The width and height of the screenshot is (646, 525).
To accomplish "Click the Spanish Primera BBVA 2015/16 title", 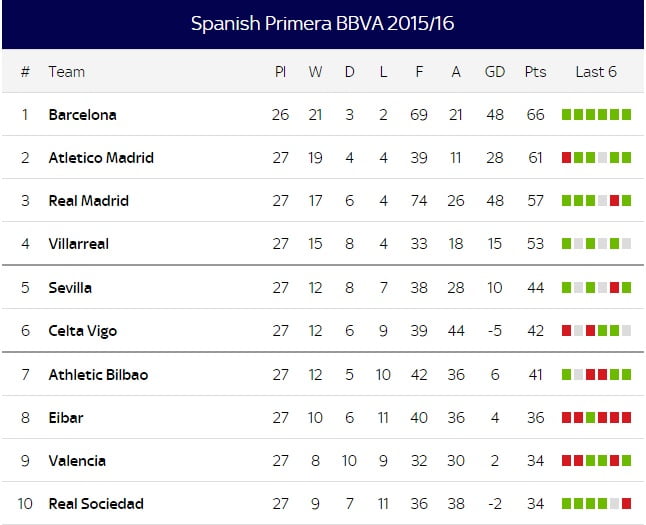I will (x=322, y=23).
